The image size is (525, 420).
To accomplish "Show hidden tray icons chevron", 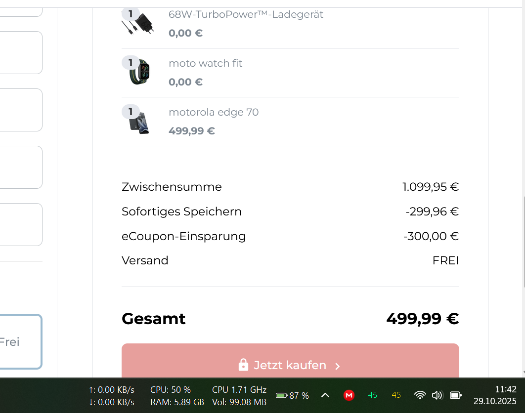I will 325,395.
